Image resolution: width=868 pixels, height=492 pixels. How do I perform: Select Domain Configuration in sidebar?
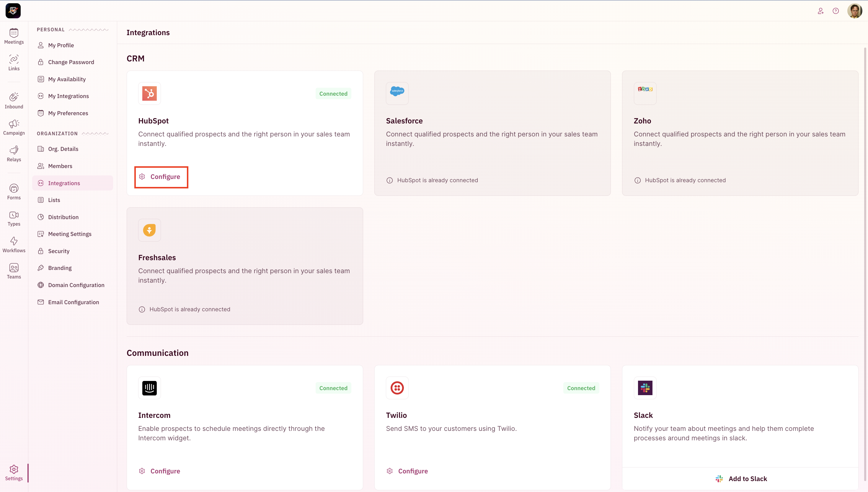click(x=76, y=285)
